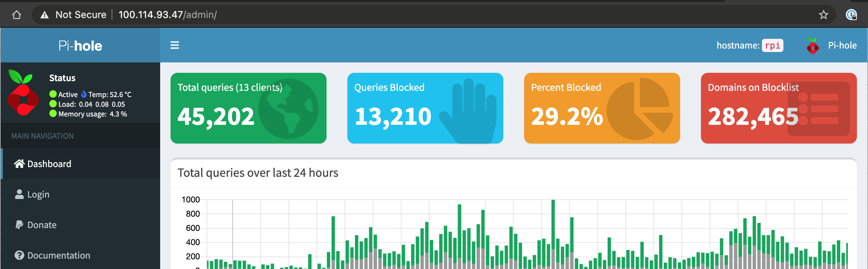Click the list icon on Domains on Blocklist
868x269 pixels.
point(819,109)
